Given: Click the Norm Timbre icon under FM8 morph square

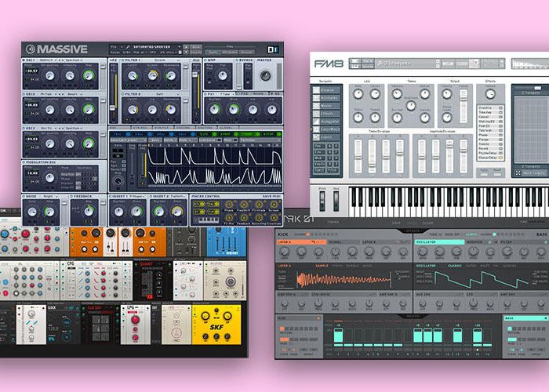Looking at the screenshot, I should [518, 173].
